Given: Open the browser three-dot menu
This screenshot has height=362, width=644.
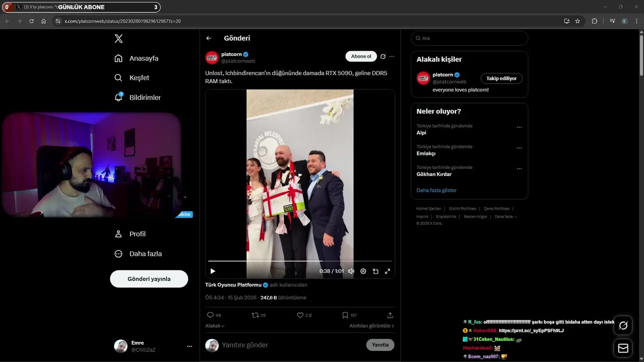Looking at the screenshot, I should [636, 21].
